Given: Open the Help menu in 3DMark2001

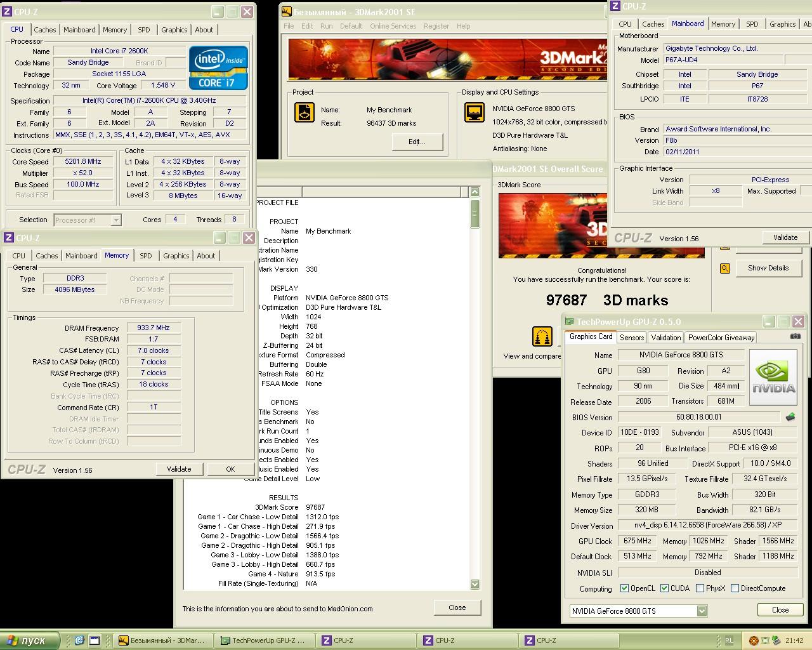Looking at the screenshot, I should pyautogui.click(x=464, y=26).
